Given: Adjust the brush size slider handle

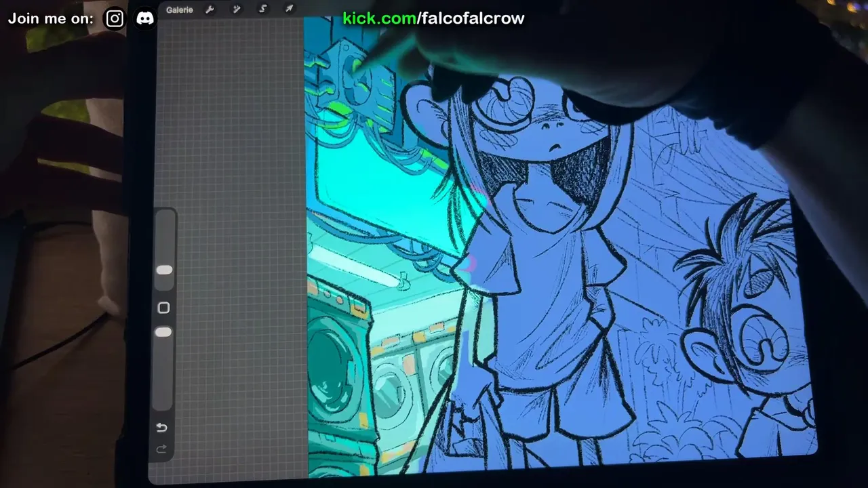Looking at the screenshot, I should pyautogui.click(x=164, y=270).
